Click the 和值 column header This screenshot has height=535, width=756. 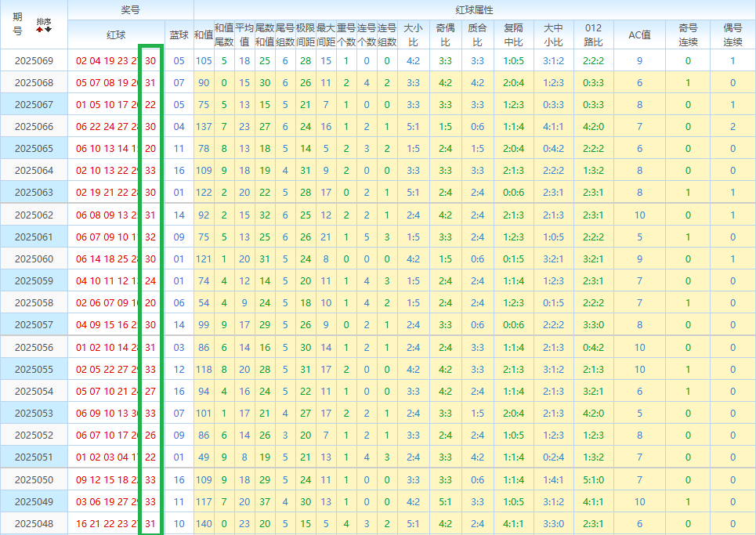204,34
